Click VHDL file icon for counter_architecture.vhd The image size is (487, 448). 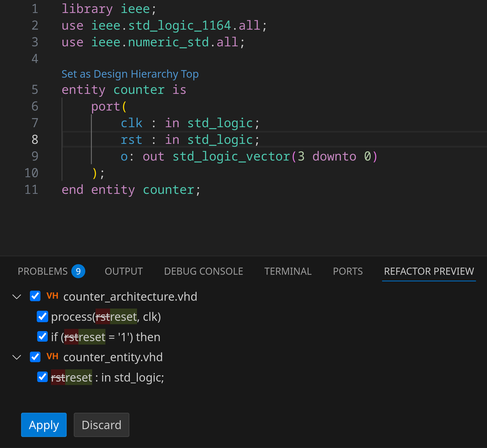(x=52, y=296)
